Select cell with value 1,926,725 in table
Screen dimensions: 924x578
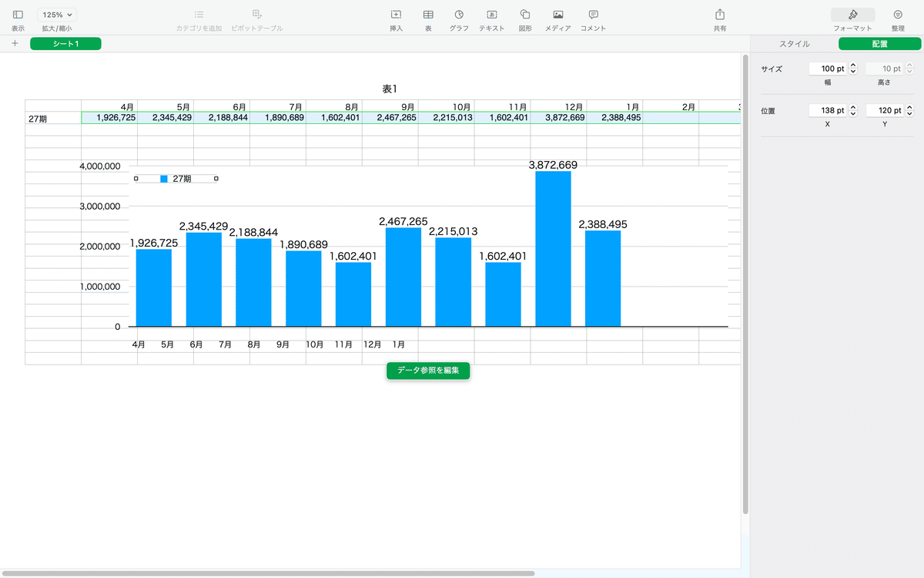pos(109,118)
